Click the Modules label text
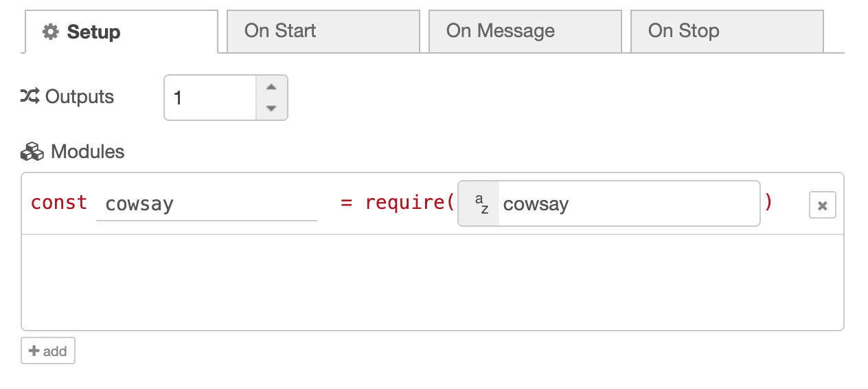Viewport: 868px width, 389px height. click(88, 152)
